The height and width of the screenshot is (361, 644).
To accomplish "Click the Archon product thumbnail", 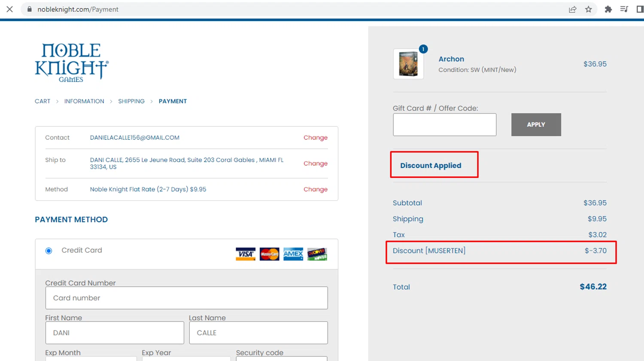I will 408,64.
